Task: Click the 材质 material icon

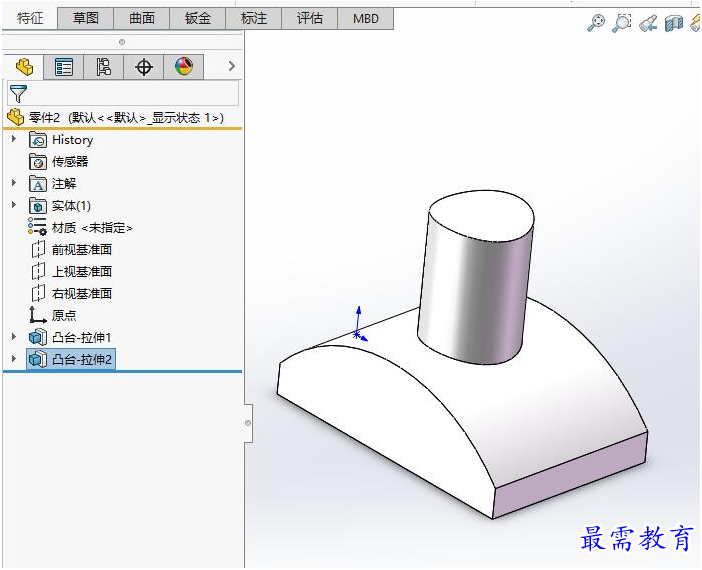Action: point(37,227)
